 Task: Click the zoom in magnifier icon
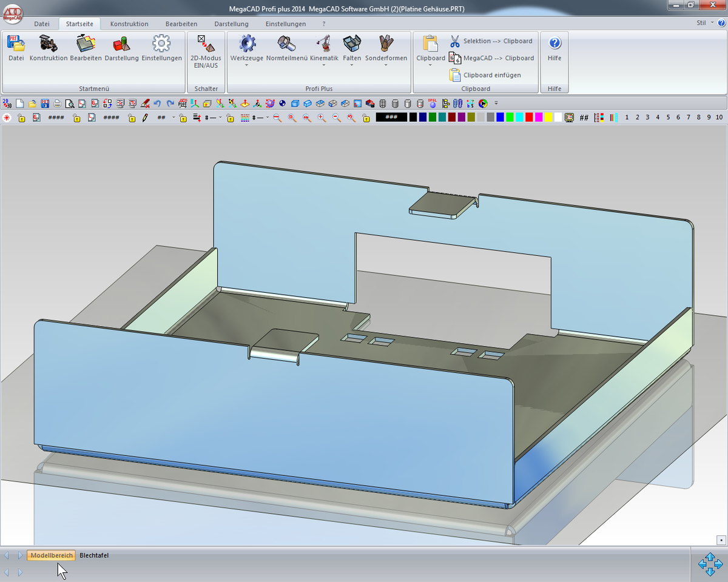322,118
